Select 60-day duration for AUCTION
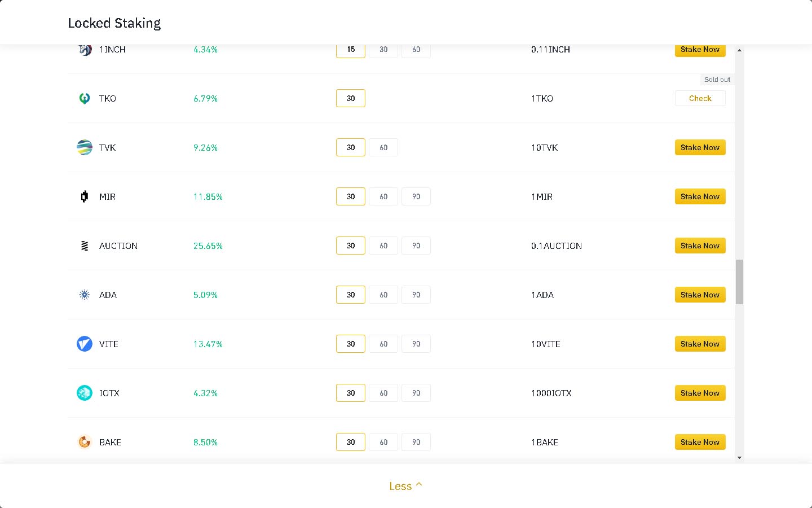This screenshot has width=812, height=508. tap(383, 246)
